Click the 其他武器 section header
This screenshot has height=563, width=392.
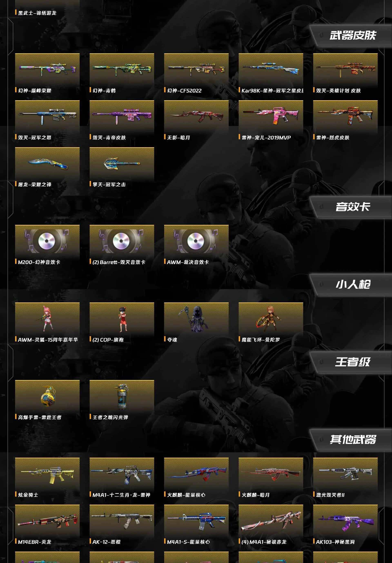click(x=353, y=440)
